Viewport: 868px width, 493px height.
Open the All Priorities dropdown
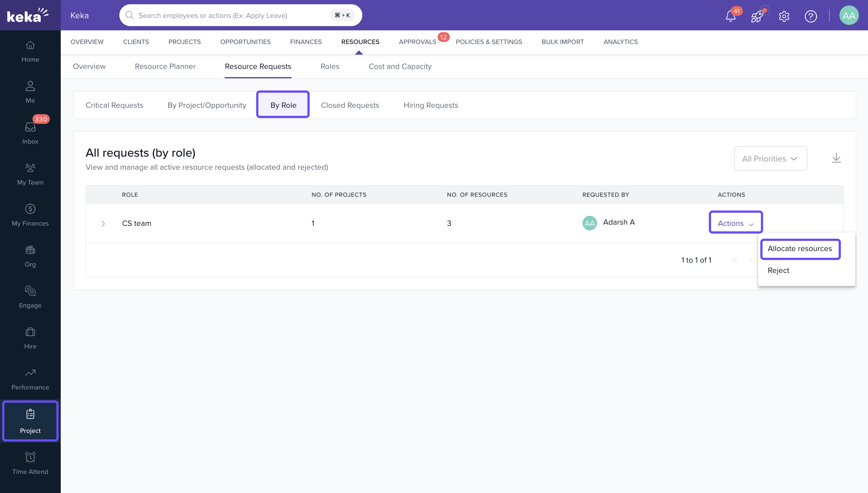coord(770,158)
